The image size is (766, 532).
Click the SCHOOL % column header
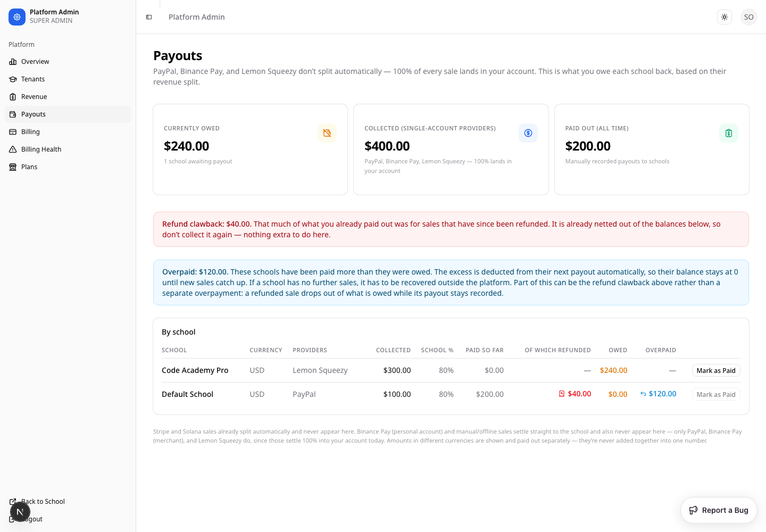[x=437, y=350]
